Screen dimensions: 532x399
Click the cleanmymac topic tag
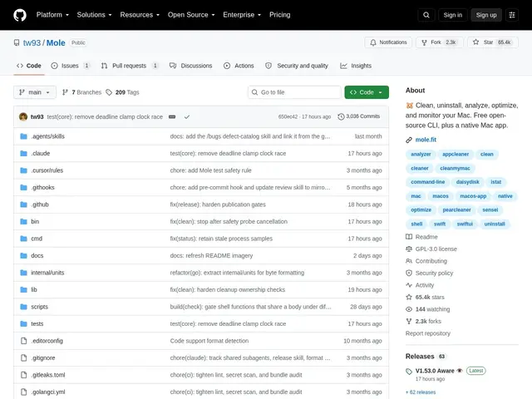(455, 168)
